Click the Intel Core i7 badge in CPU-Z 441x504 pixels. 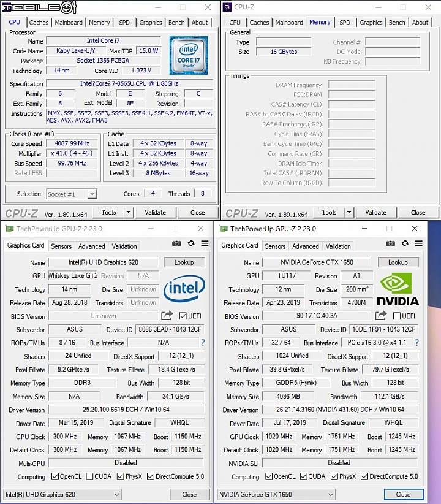coord(189,55)
